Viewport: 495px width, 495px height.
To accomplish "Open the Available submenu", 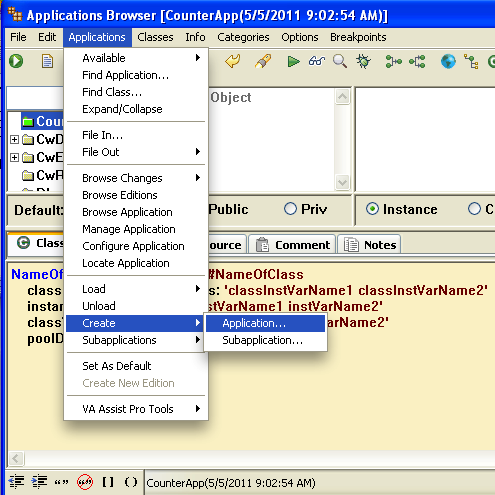I will [x=136, y=58].
